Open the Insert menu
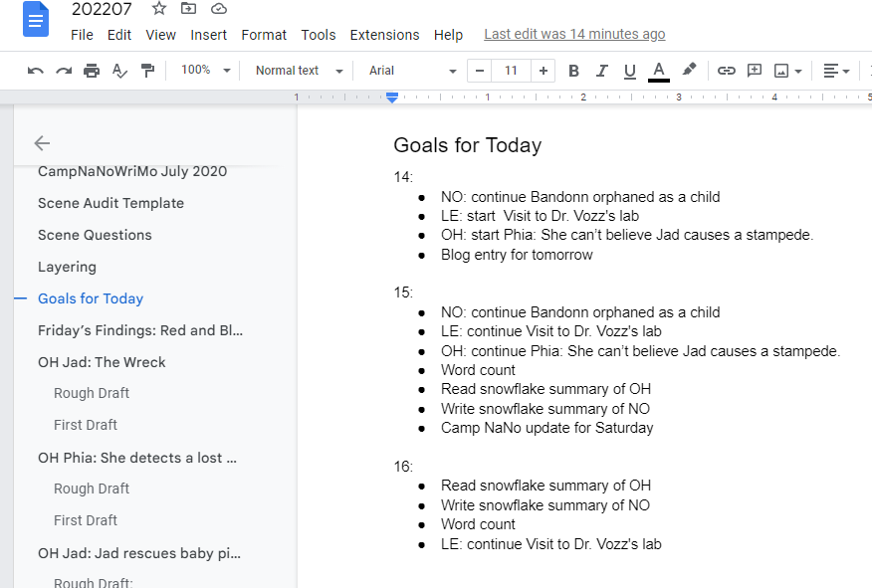Image resolution: width=872 pixels, height=588 pixels. (x=208, y=35)
